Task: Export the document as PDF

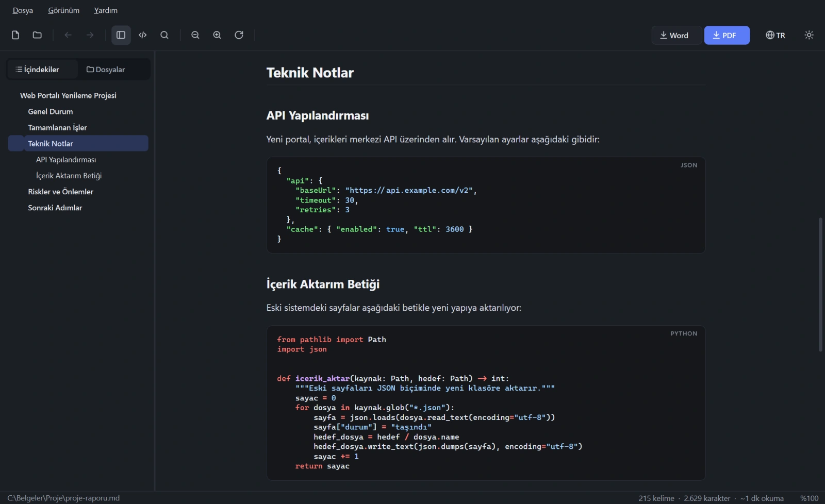Action: (727, 35)
